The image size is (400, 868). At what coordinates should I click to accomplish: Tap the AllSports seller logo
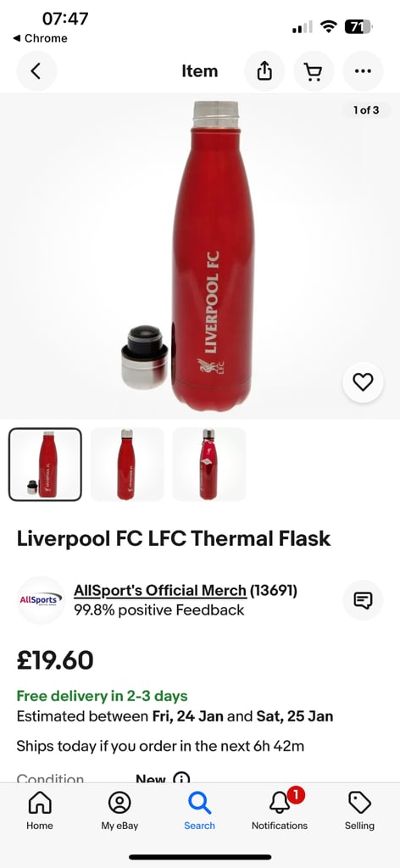pos(41,600)
